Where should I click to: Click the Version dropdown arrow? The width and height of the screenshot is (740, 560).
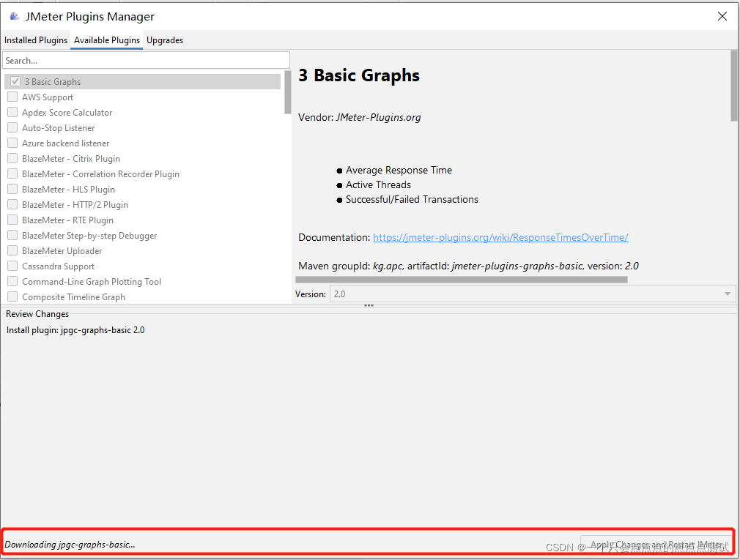[728, 294]
